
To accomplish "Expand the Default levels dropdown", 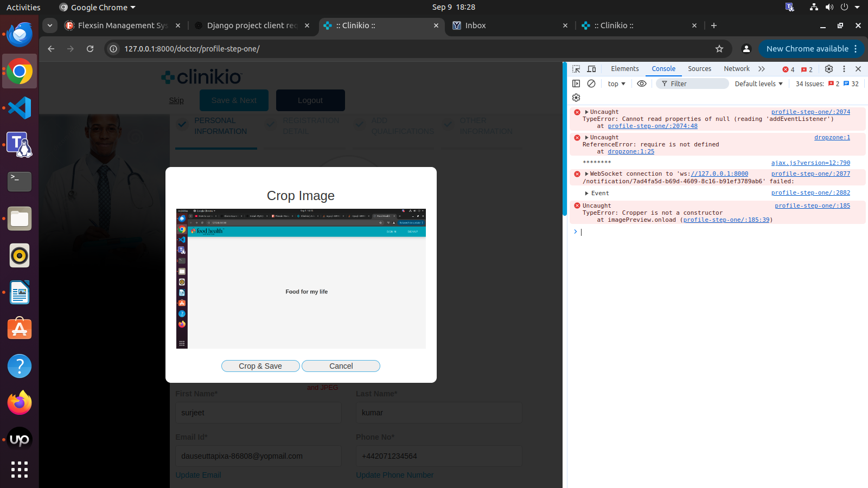I will [758, 84].
